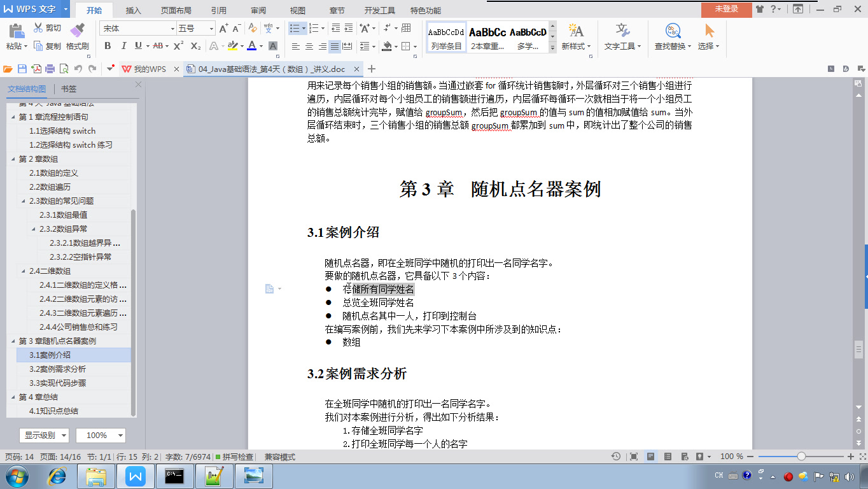Screen dimensions: 868x489
Task: Switch to the 审阅 ribbon tab
Action: 258,10
